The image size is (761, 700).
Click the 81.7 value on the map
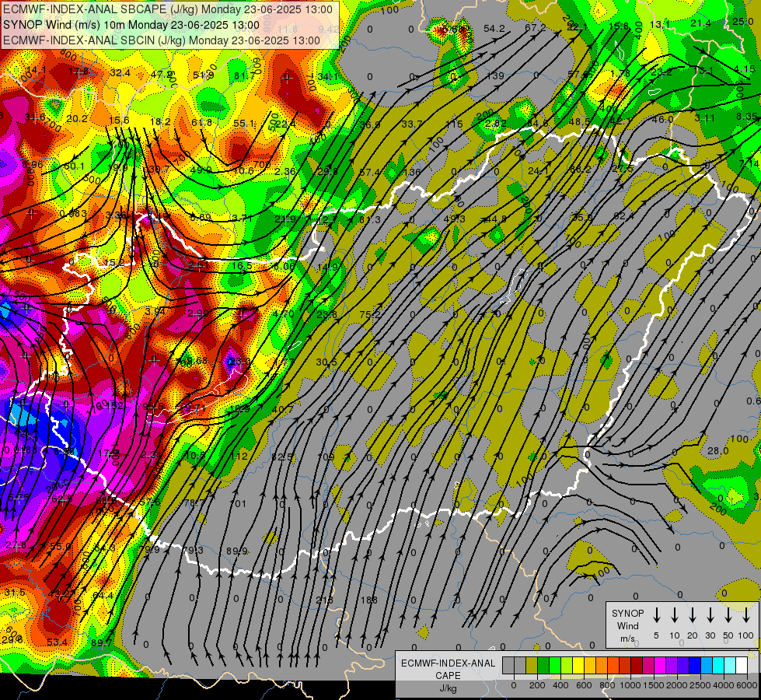coord(244,75)
